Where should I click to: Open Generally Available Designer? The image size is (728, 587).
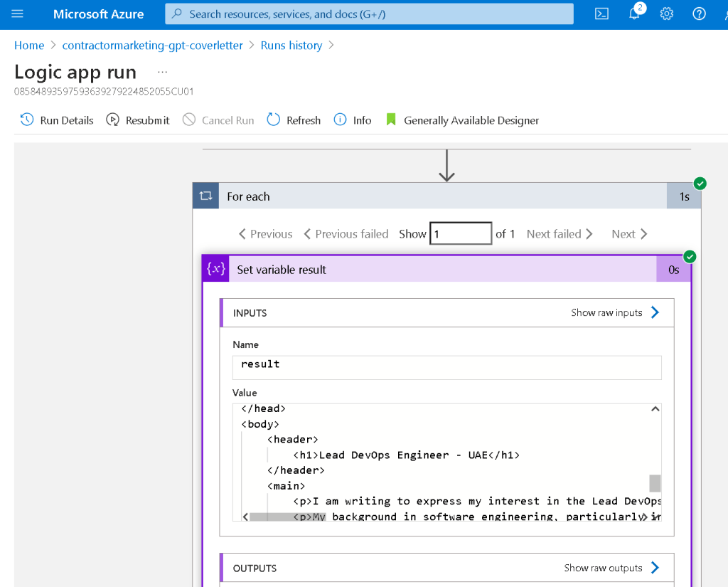[x=471, y=120]
